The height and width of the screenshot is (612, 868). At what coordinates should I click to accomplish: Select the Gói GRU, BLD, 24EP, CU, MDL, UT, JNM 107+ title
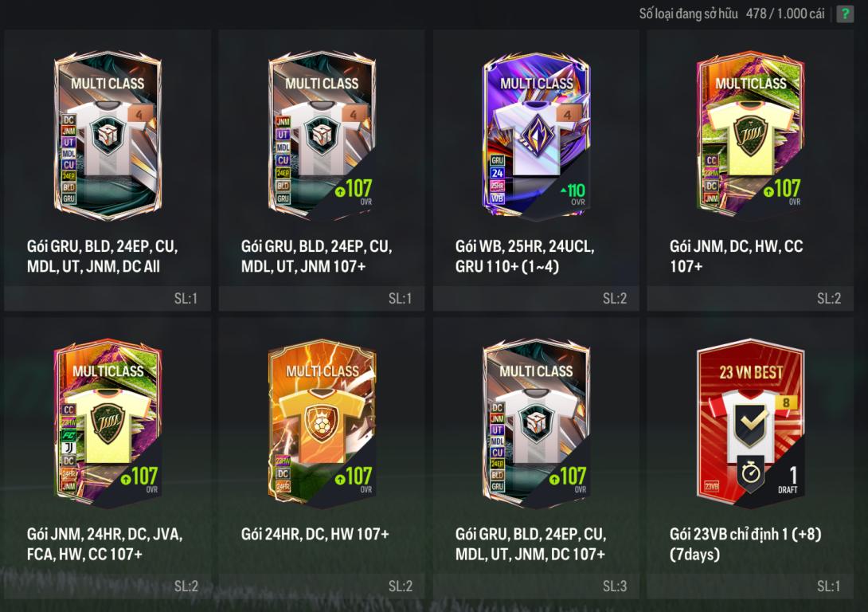[x=316, y=256]
